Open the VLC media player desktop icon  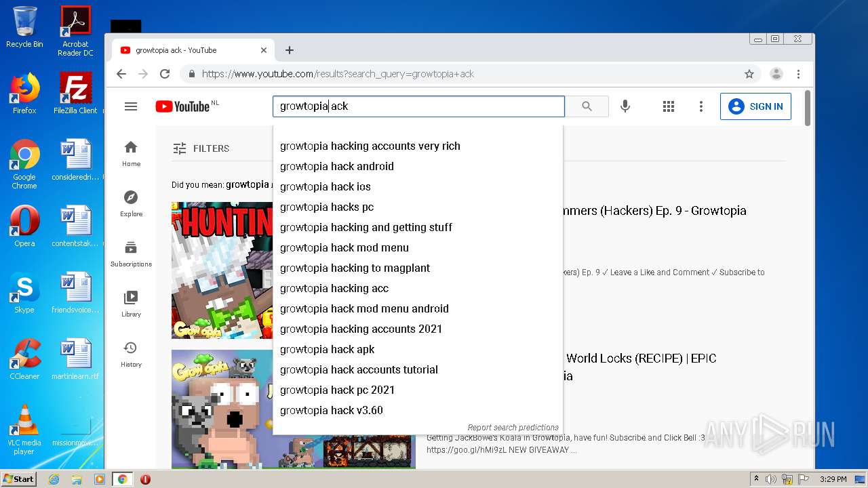[x=24, y=430]
